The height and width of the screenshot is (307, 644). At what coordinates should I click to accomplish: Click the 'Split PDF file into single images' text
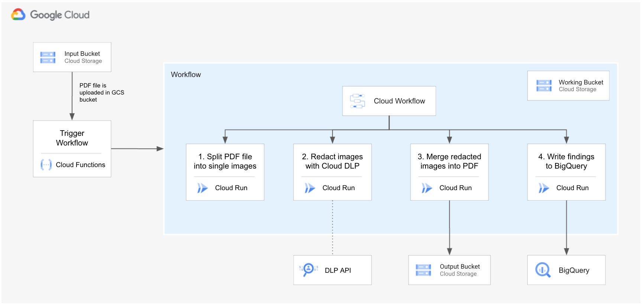point(225,161)
